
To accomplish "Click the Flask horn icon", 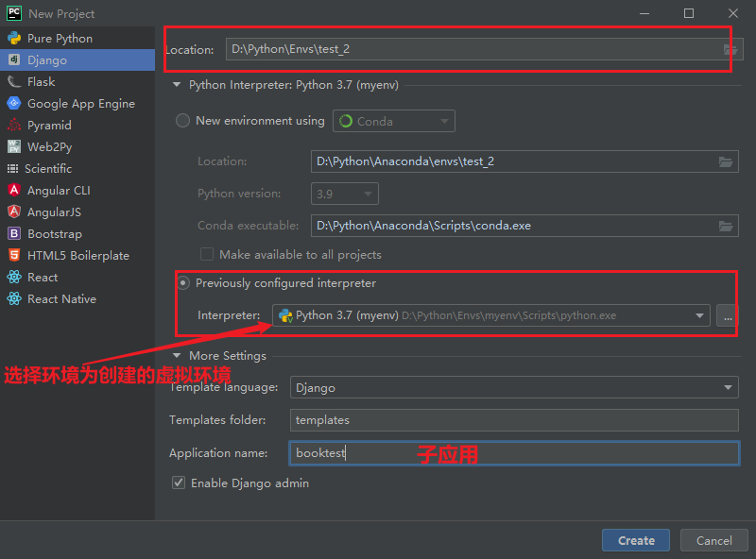I will point(14,81).
